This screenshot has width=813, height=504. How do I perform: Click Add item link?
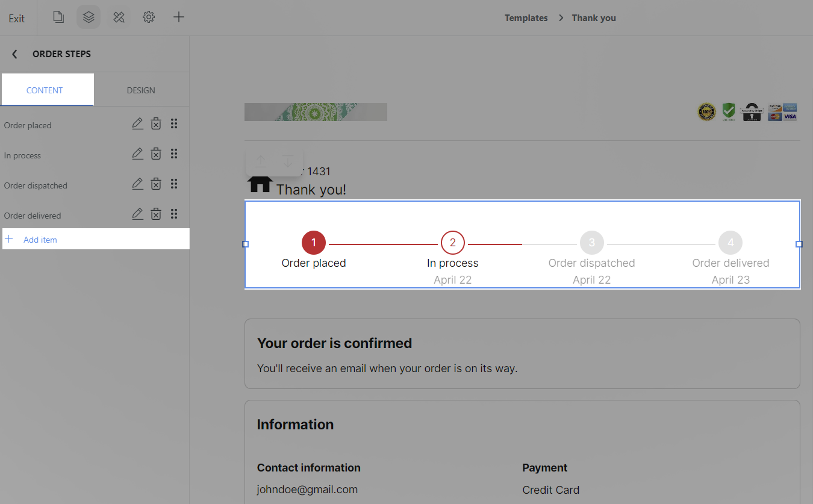[40, 240]
